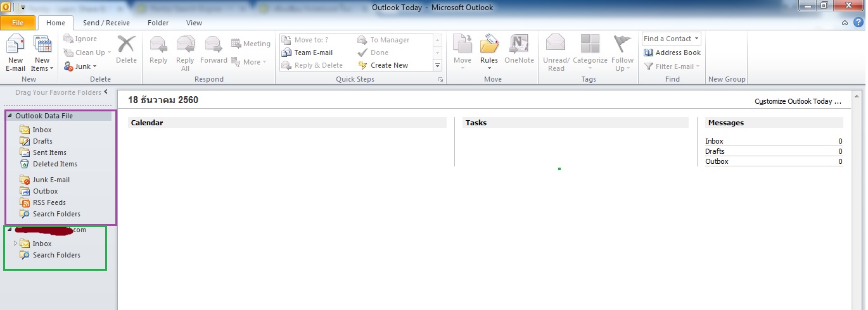Image resolution: width=868 pixels, height=310 pixels.
Task: Open the RSS Feeds folder
Action: click(49, 202)
